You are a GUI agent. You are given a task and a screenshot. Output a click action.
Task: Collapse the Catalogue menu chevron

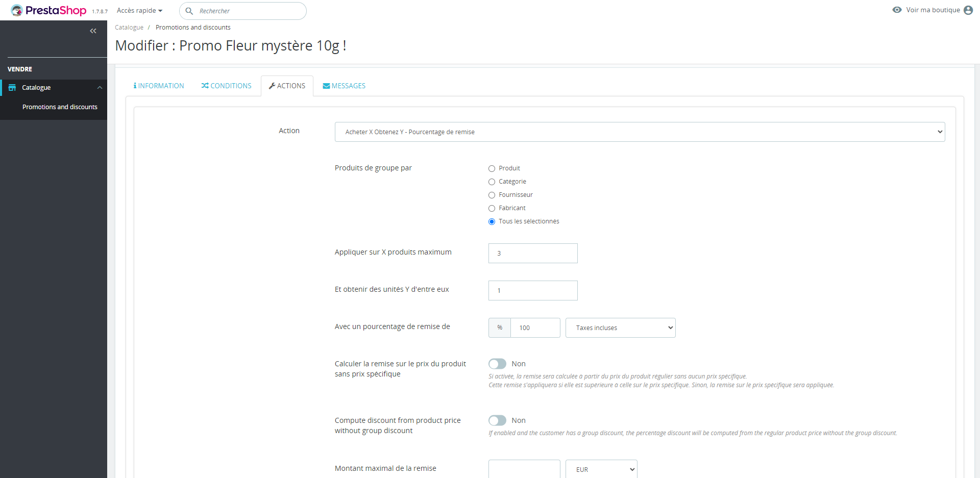click(x=100, y=88)
